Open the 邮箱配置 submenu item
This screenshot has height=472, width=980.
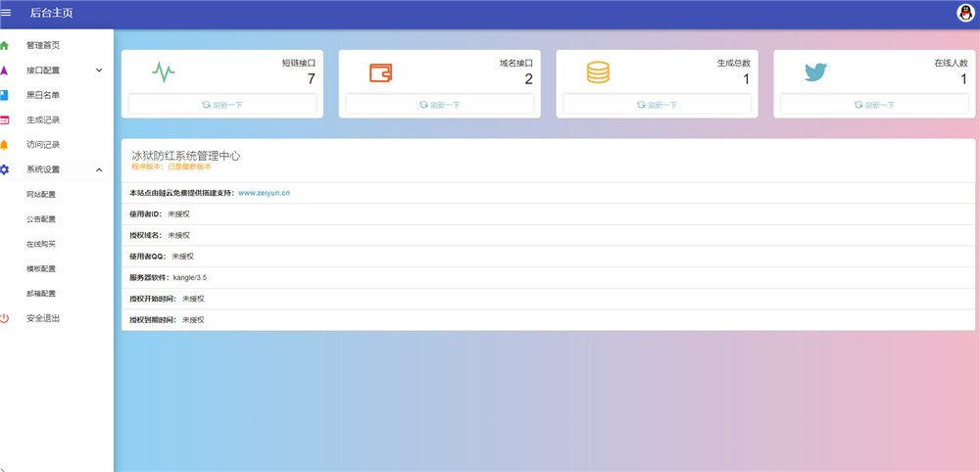tap(41, 294)
